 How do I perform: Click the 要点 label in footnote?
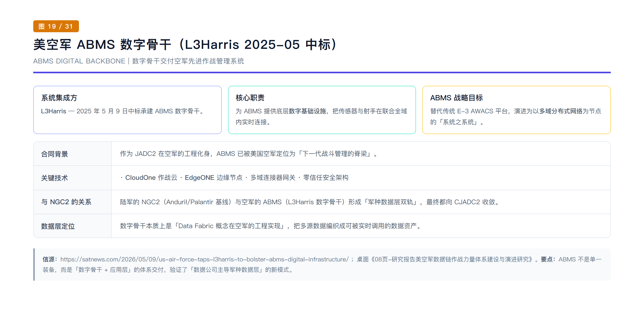click(548, 259)
